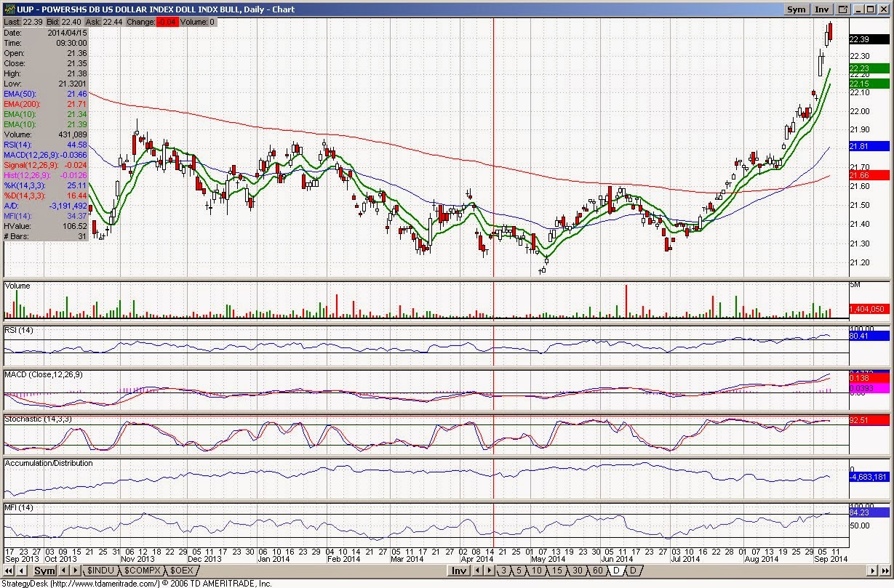Click the left arrow right after bottom Inv
This screenshot has width=894, height=588.
pyautogui.click(x=479, y=571)
